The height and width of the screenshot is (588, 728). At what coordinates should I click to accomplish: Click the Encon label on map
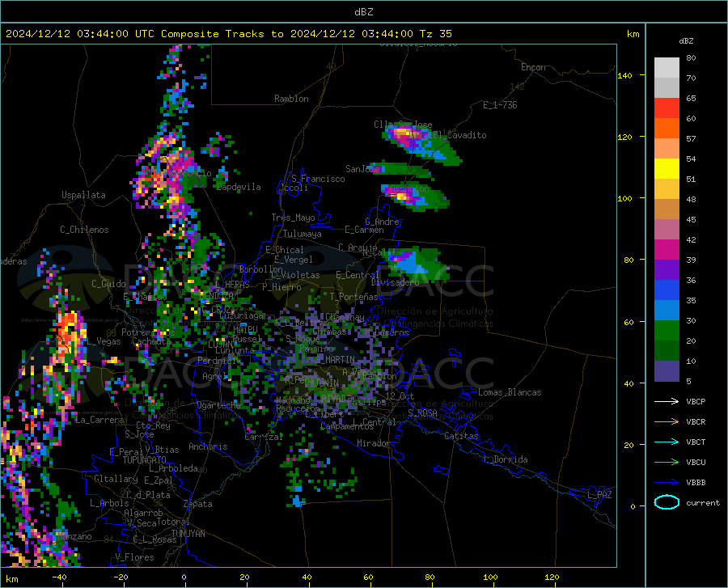(533, 67)
